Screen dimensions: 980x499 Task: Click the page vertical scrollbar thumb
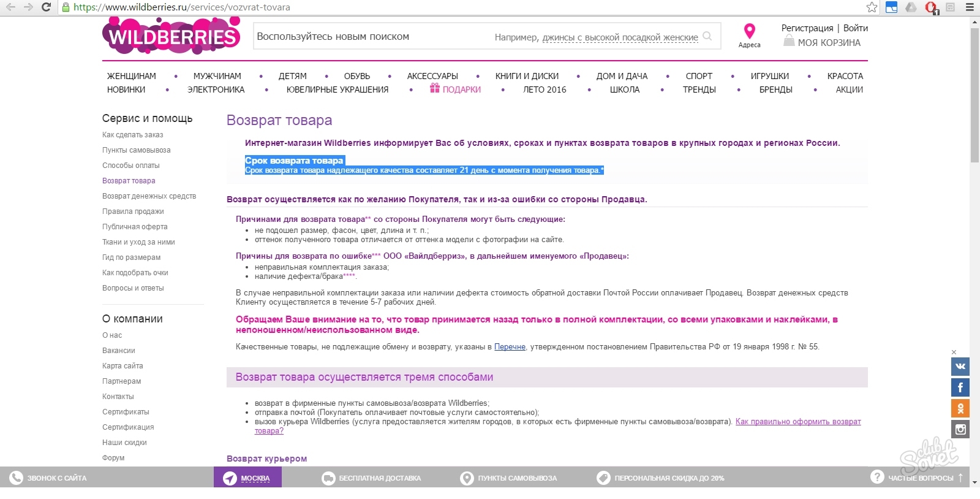975,95
